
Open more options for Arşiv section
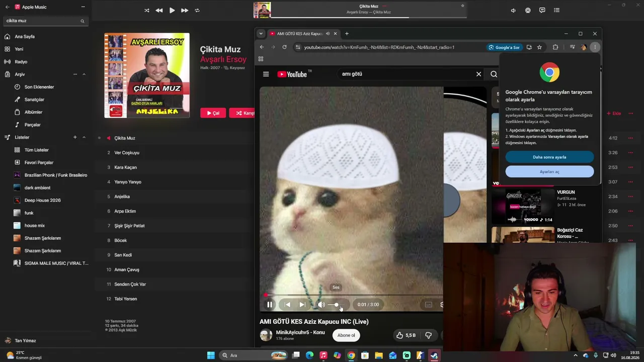click(x=75, y=74)
